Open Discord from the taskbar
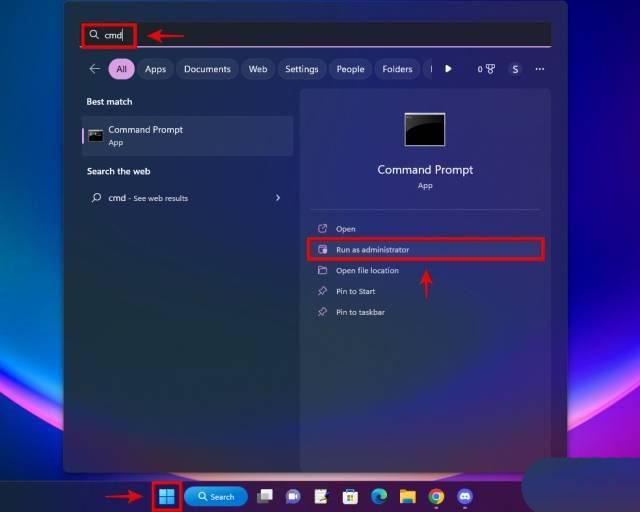 [x=465, y=496]
